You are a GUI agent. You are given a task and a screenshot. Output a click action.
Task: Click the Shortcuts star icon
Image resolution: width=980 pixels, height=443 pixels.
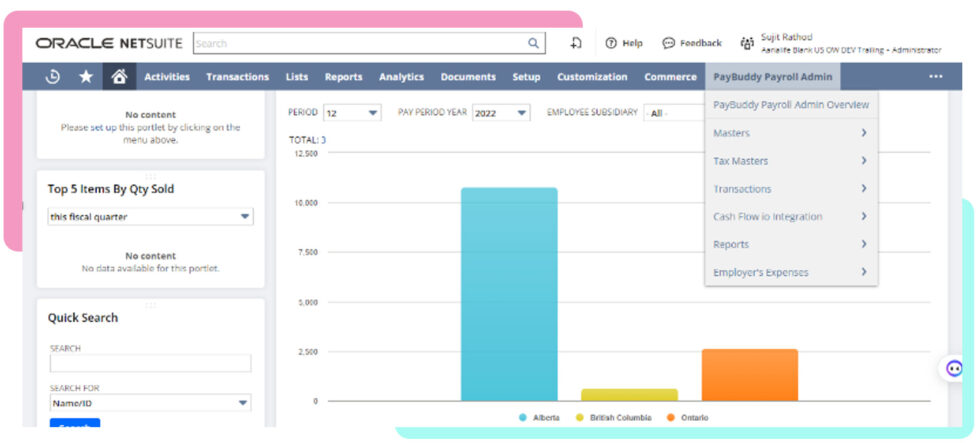[x=86, y=77]
